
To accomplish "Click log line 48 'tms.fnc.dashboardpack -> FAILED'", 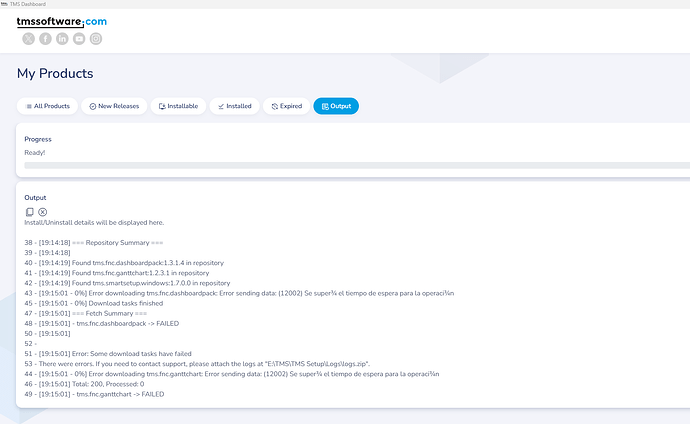I will click(x=102, y=324).
